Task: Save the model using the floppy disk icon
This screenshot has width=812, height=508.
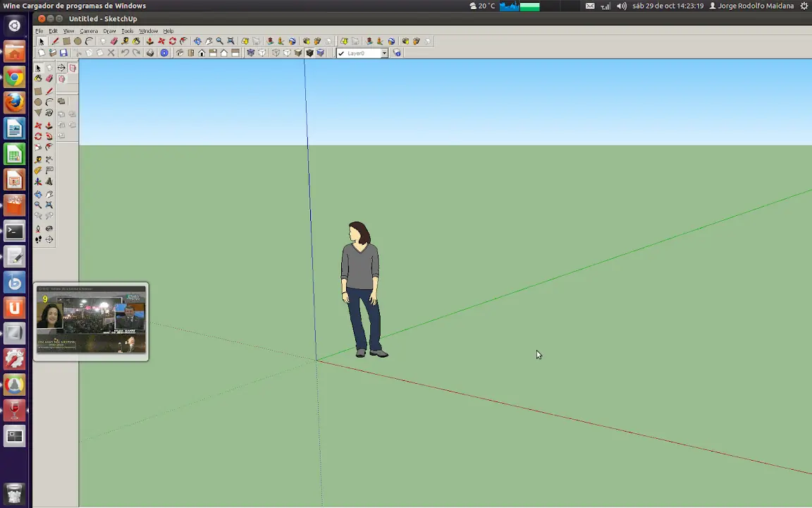Action: pyautogui.click(x=63, y=53)
